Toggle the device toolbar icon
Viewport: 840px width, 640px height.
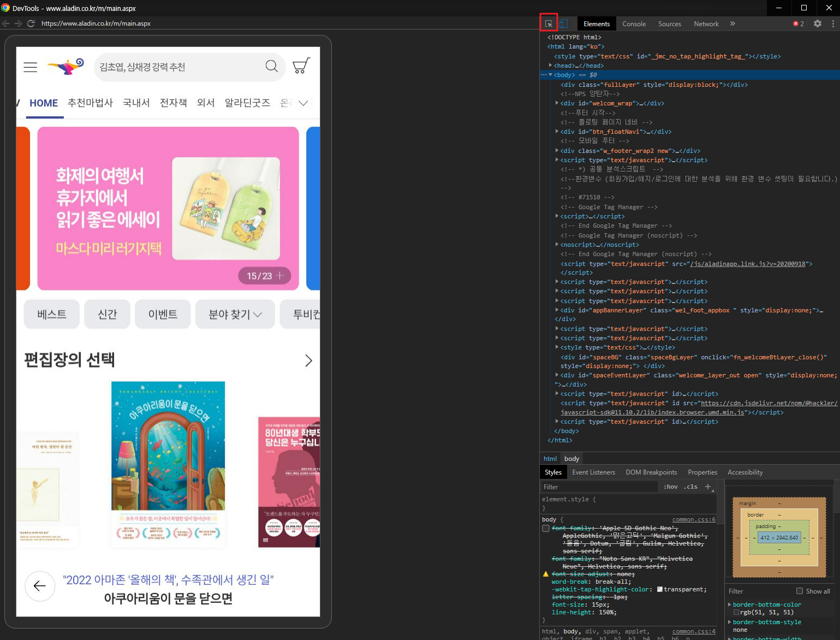point(563,23)
